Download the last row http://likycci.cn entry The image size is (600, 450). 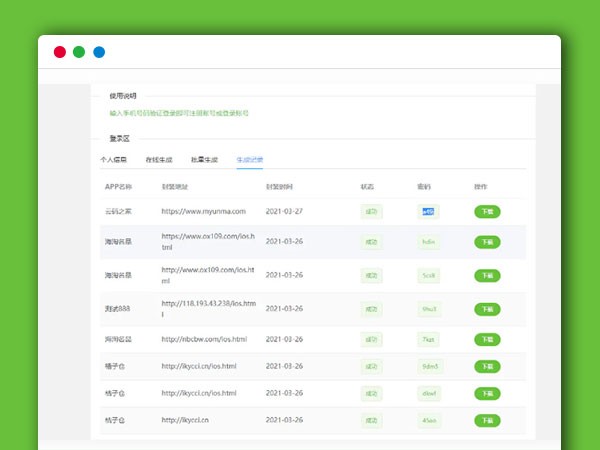487,420
